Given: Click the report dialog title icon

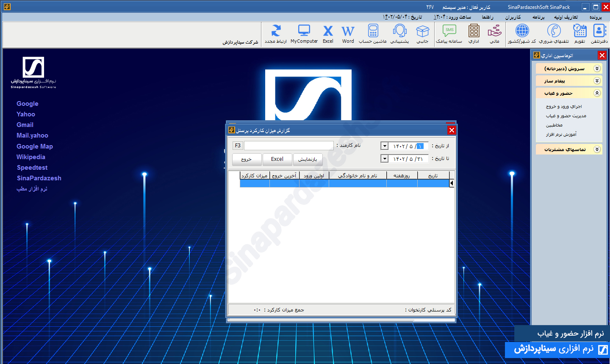Looking at the screenshot, I should tap(232, 130).
